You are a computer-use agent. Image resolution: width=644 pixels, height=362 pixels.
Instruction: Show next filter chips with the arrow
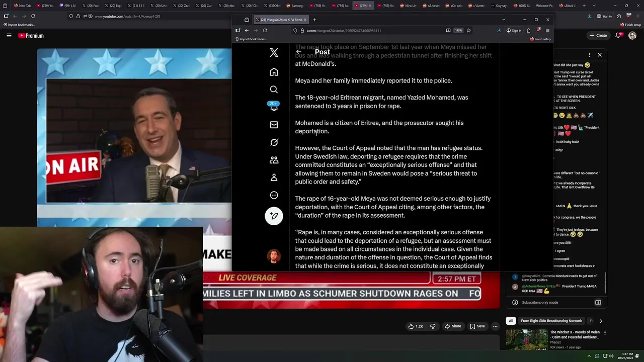point(601,321)
